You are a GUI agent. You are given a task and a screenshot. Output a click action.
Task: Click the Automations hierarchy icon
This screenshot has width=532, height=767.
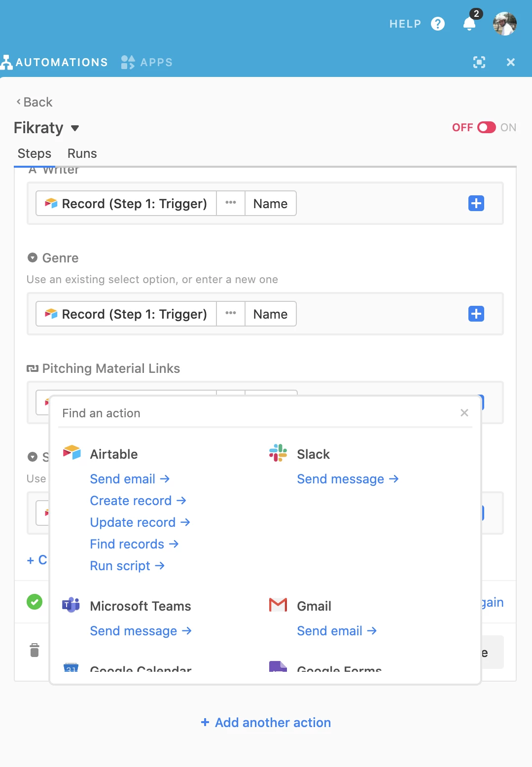(x=6, y=62)
